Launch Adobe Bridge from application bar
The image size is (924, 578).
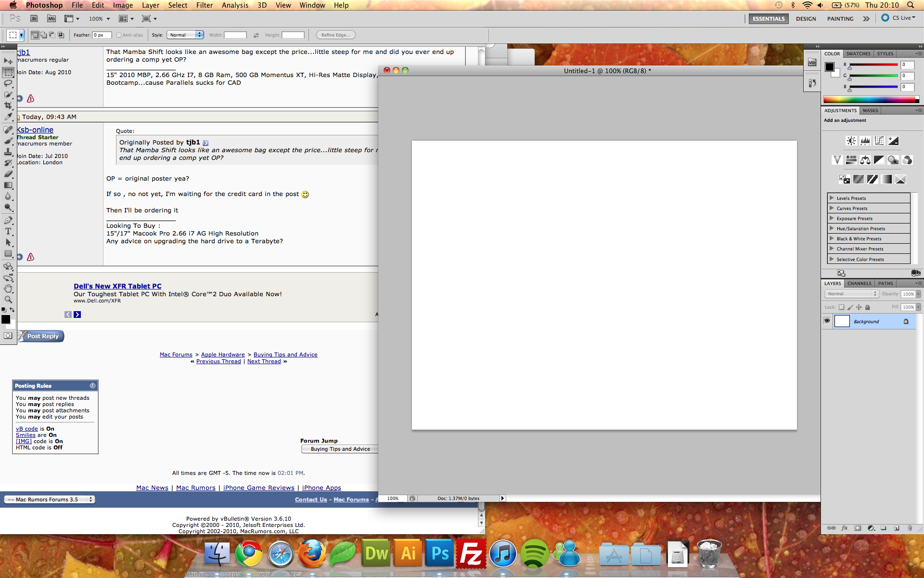[x=34, y=19]
